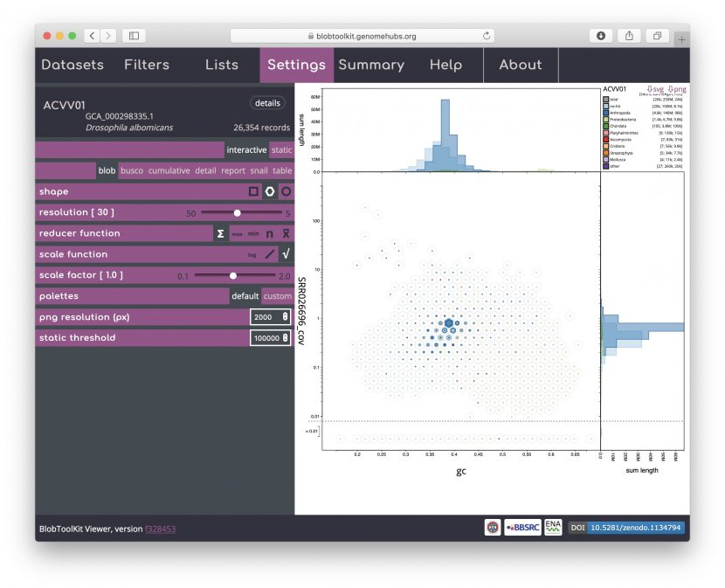The image size is (725, 588).
Task: Toggle interactive mode on
Action: 245,149
